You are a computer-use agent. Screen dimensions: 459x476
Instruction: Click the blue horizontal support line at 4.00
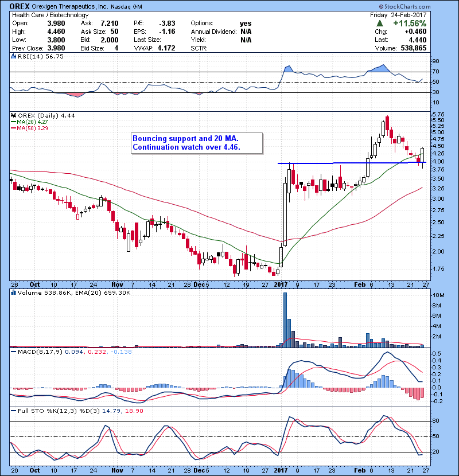(x=352, y=163)
